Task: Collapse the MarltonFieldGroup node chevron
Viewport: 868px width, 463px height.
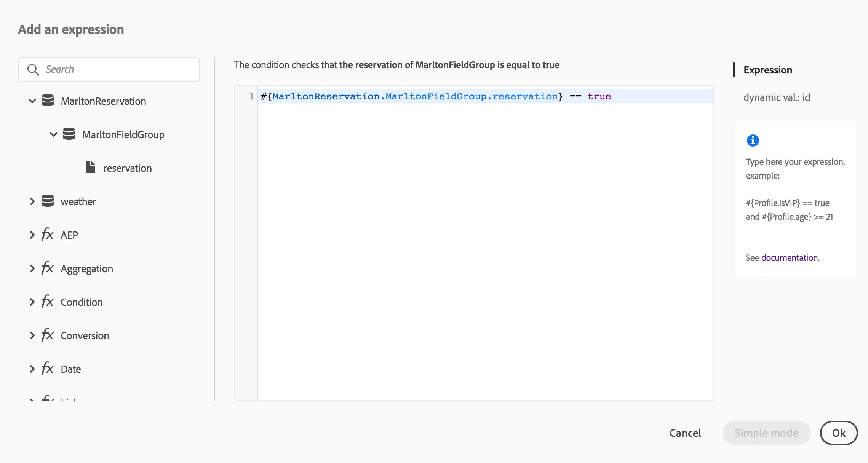Action: 54,134
